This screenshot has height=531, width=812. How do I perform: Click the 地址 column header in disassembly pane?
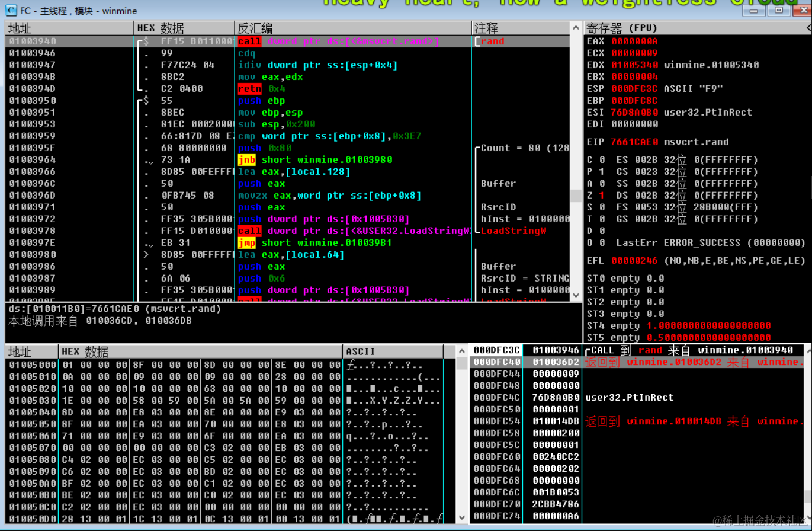[69, 28]
